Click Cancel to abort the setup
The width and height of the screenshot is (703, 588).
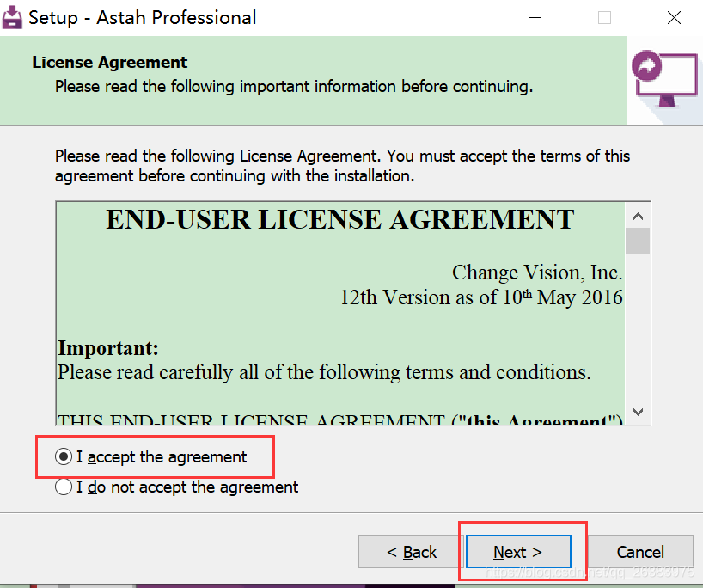[639, 551]
